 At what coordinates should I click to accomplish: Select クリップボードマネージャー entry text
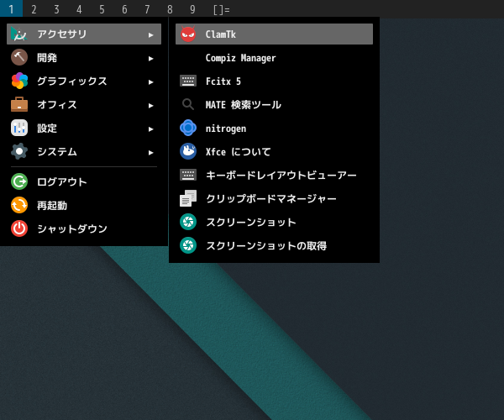pyautogui.click(x=271, y=198)
